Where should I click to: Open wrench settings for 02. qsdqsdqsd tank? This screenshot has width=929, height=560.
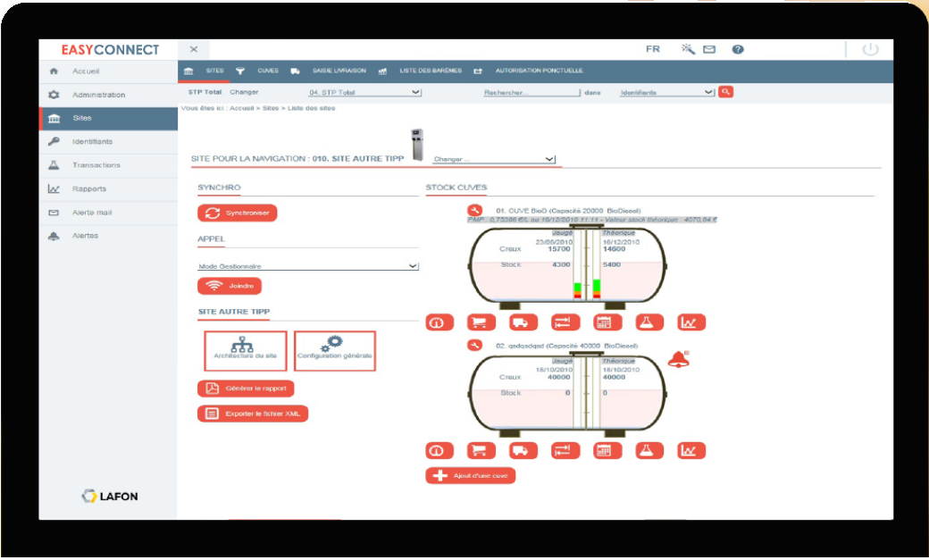(x=474, y=345)
